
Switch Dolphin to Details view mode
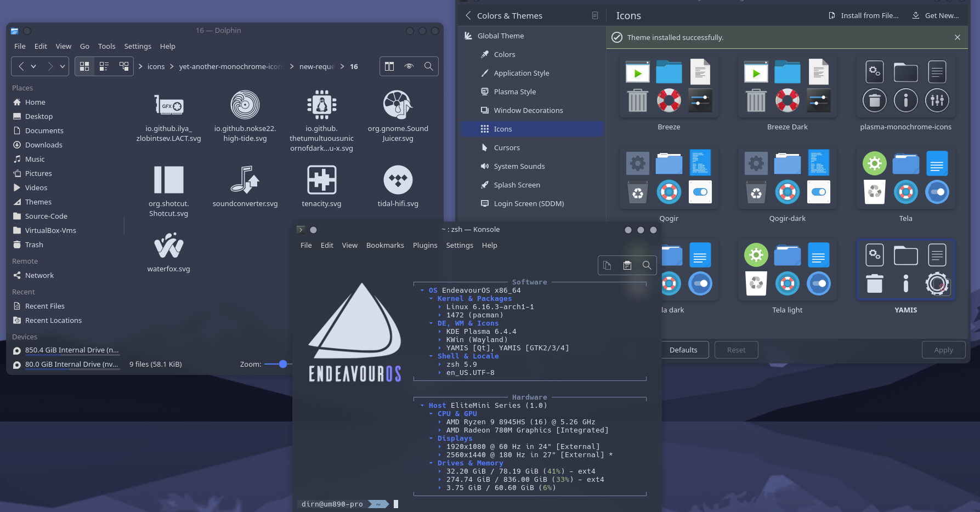[124, 66]
